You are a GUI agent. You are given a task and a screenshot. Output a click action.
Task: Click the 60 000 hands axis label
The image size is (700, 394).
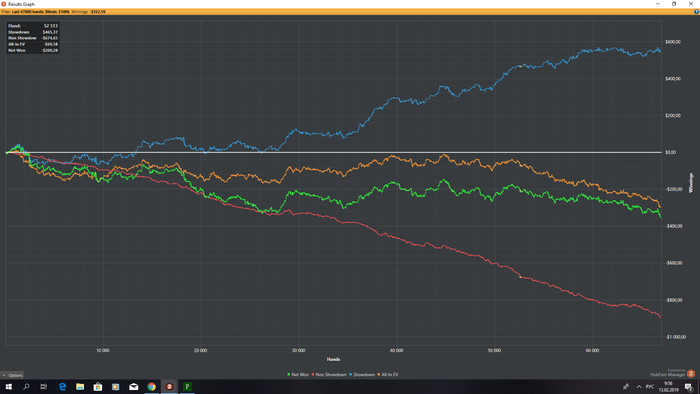(x=592, y=351)
